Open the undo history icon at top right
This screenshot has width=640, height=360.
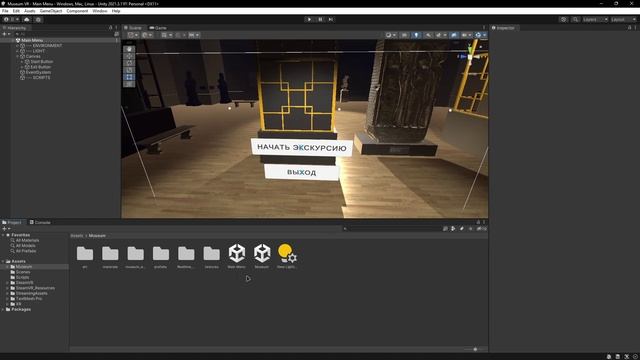563,19
